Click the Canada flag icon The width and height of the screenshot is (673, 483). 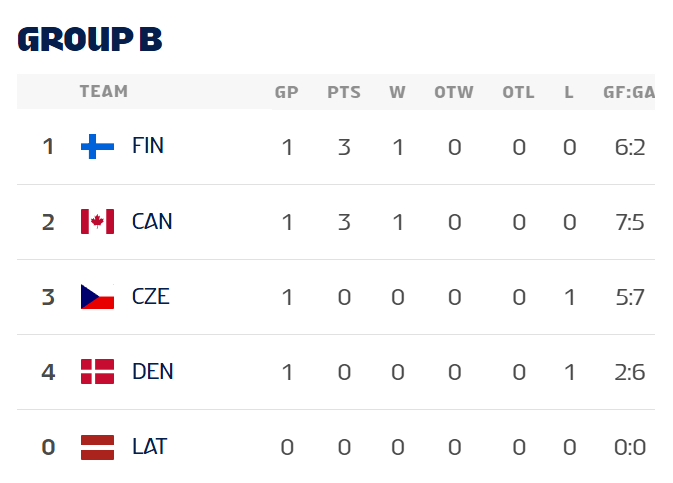pos(97,222)
